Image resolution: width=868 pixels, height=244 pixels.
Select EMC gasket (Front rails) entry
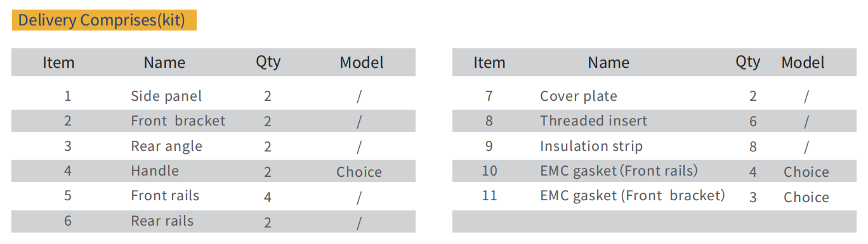pos(619,171)
